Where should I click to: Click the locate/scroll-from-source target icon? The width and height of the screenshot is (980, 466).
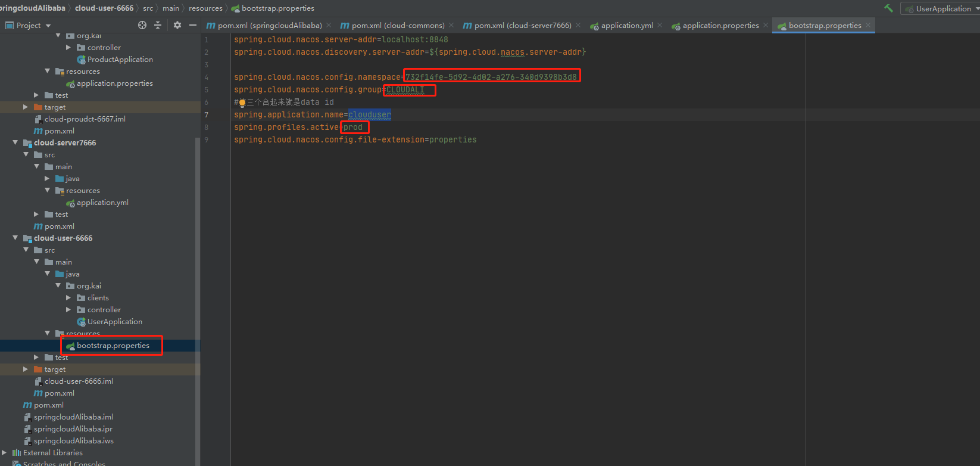(x=142, y=25)
